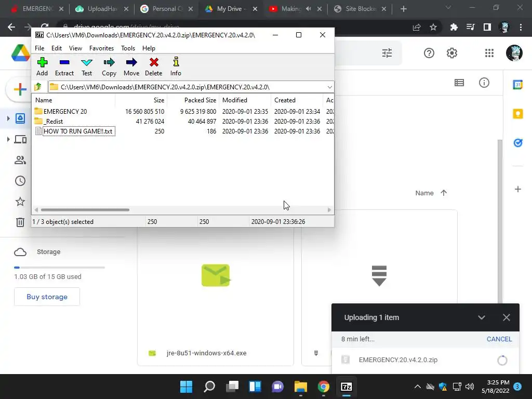Get add-ons plus in side panel
The width and height of the screenshot is (532, 399).
518,189
